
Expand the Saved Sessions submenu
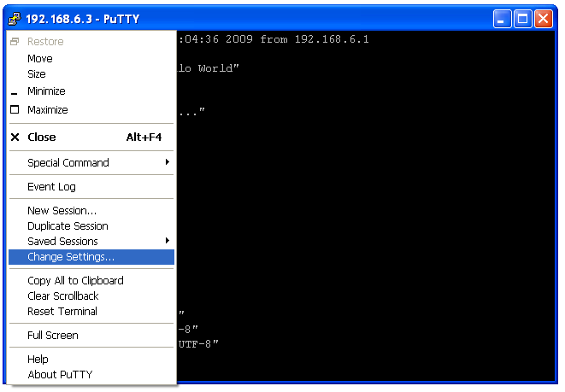pyautogui.click(x=91, y=241)
